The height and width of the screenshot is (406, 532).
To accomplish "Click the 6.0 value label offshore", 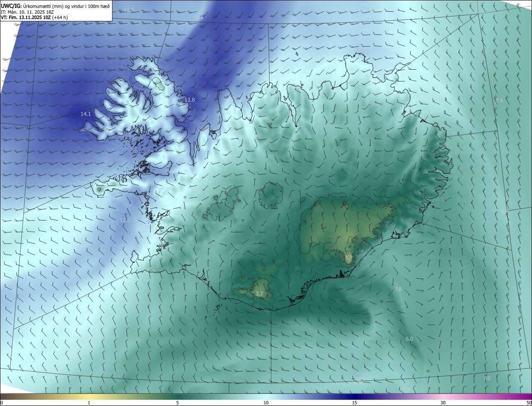I will click(409, 339).
